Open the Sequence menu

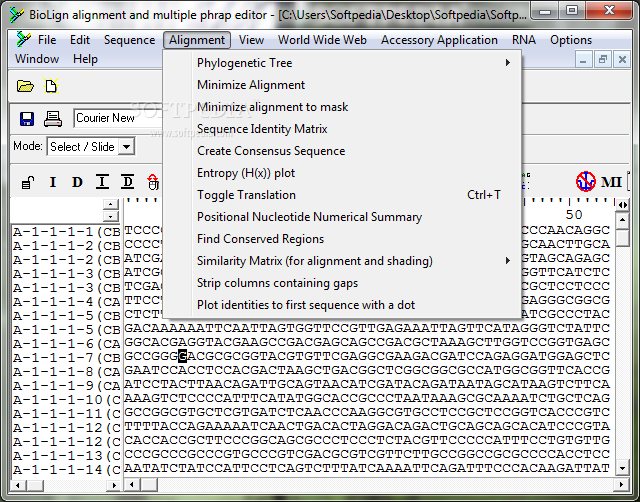coord(129,40)
